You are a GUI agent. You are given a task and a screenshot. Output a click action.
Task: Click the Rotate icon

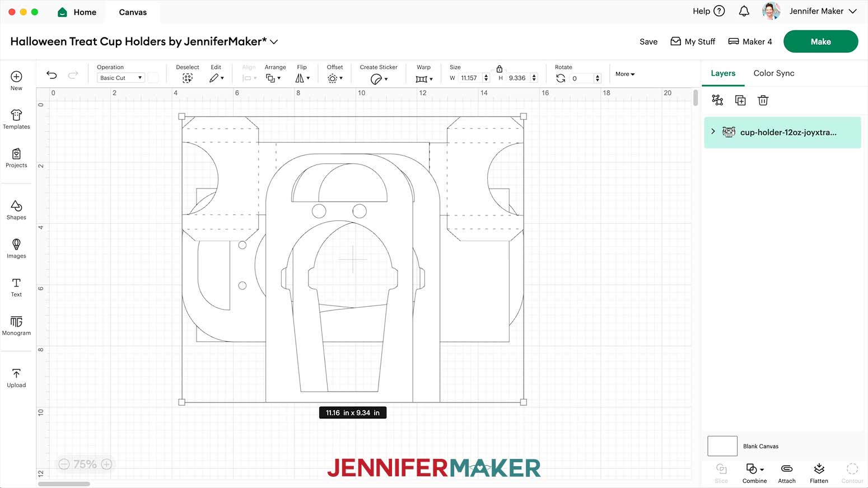click(561, 78)
